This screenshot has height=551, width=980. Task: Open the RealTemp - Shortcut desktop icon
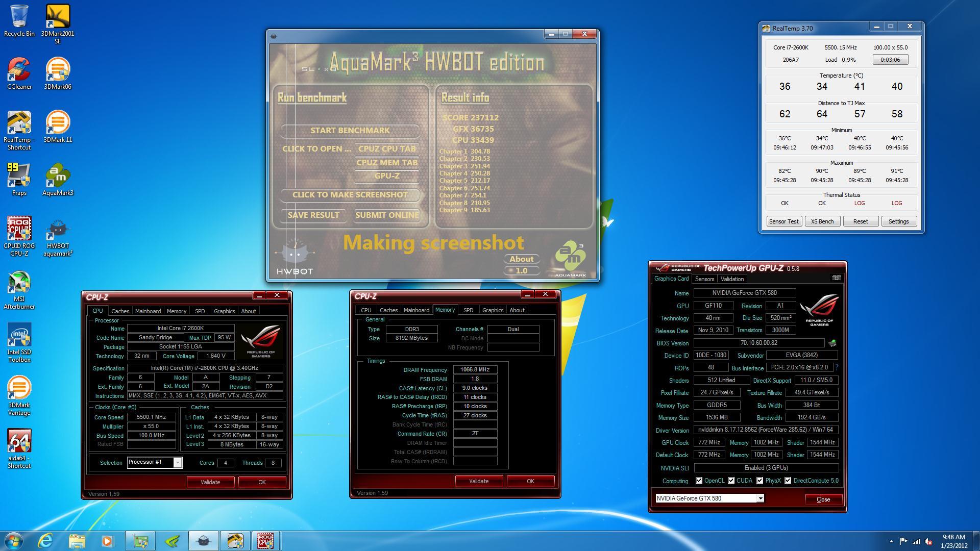click(x=19, y=131)
